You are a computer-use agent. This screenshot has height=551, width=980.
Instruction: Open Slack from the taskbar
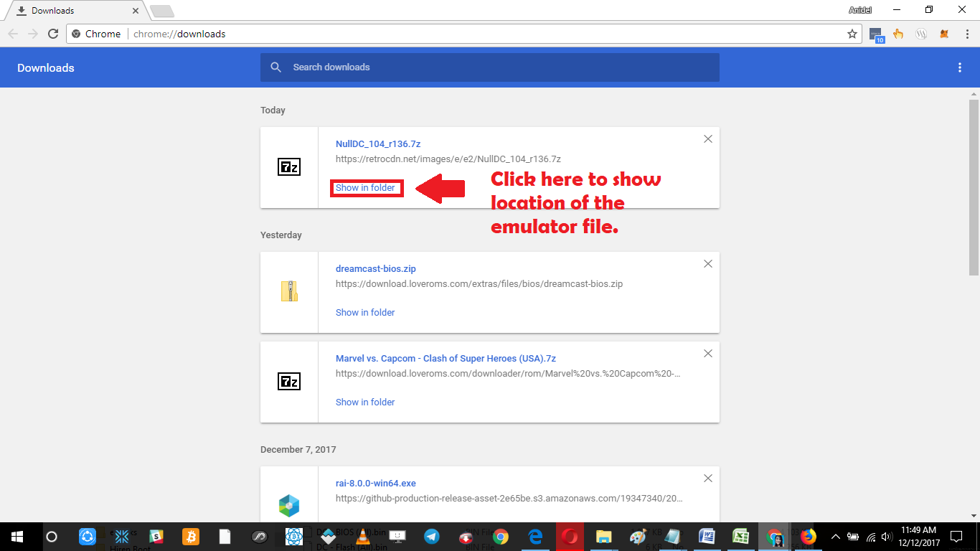tap(156, 537)
